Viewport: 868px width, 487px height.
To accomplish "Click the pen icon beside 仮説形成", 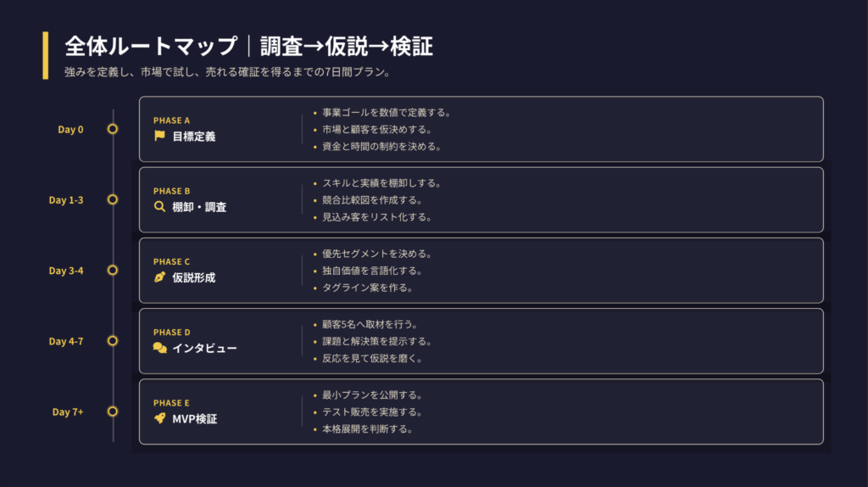I will (159, 277).
